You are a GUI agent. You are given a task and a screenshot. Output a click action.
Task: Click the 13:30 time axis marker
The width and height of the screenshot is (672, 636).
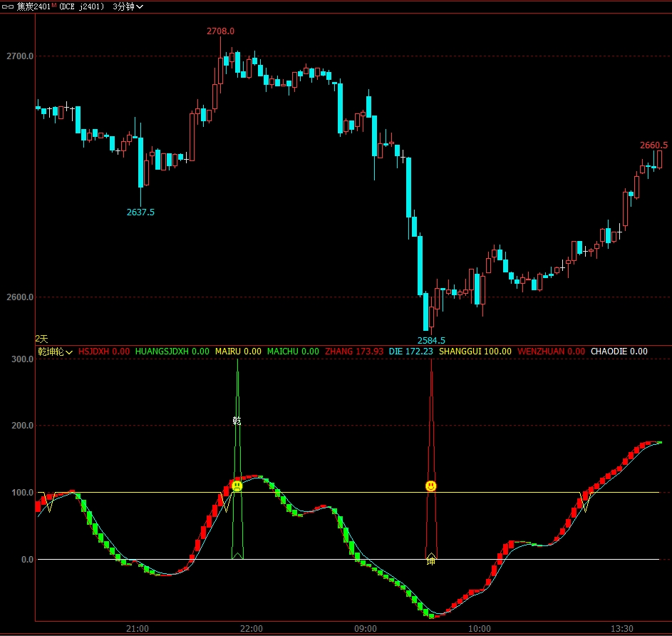coord(622,628)
